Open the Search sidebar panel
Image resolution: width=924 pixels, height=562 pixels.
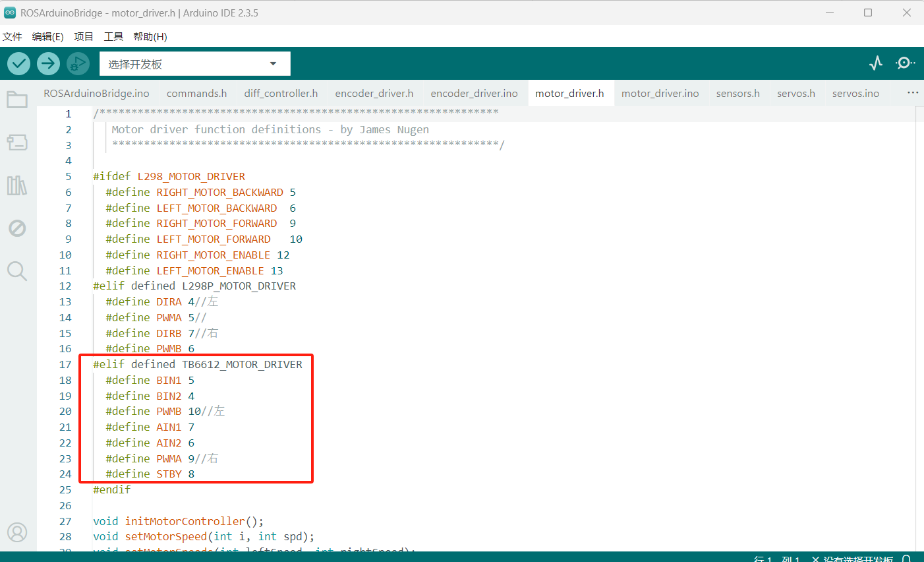coord(17,270)
